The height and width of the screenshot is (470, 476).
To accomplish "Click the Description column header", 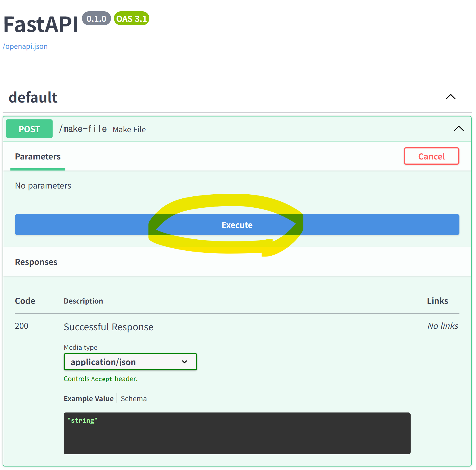I will 83,301.
